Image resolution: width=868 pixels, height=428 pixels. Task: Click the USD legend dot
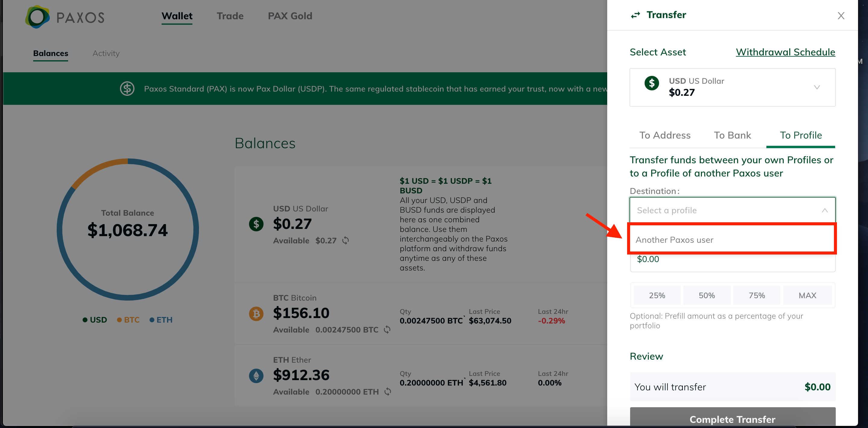pos(85,320)
